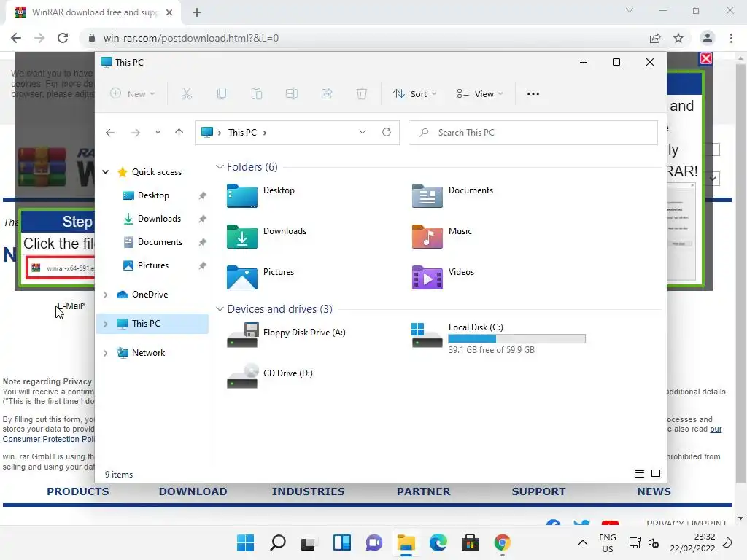Switch to details view icon in status bar
Viewport: 747px width, 560px height.
pos(640,474)
